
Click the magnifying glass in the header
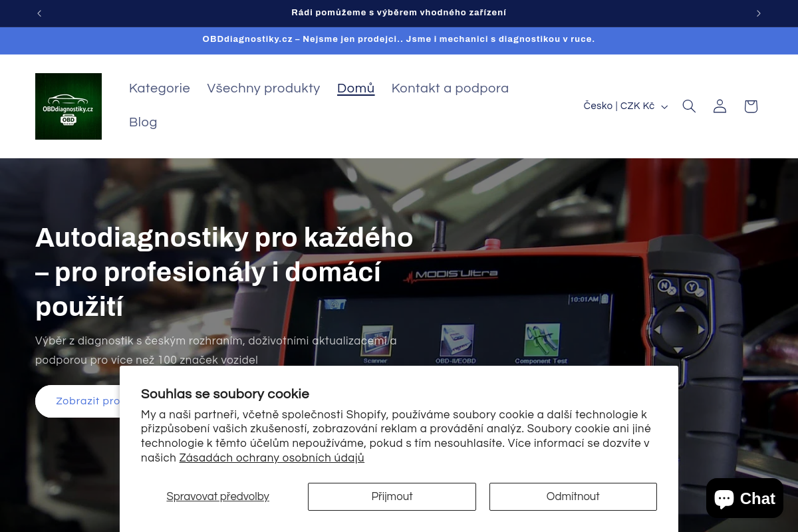coord(689,106)
